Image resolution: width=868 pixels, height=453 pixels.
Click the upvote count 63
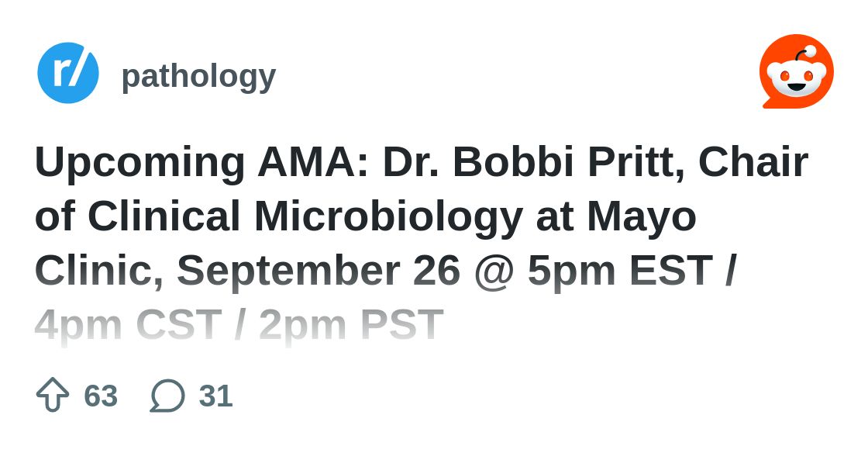(x=101, y=396)
